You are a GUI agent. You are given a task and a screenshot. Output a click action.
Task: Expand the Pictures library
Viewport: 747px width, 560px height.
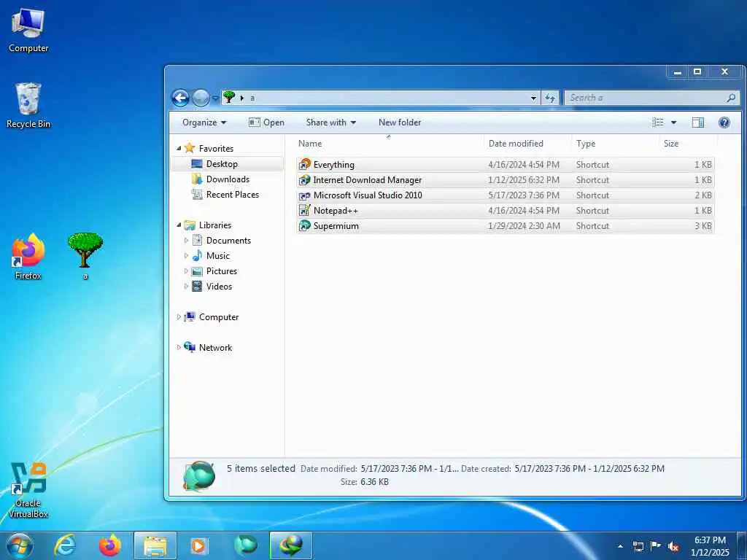click(186, 271)
